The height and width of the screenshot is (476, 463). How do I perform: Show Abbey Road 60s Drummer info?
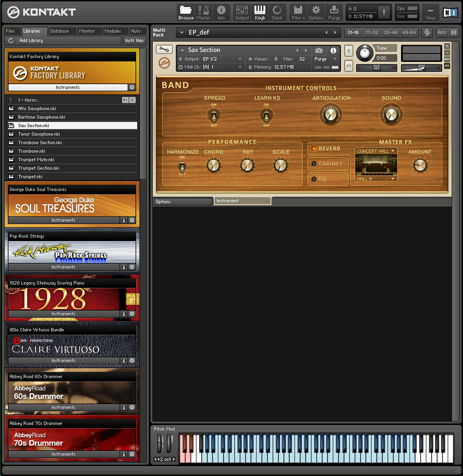[123, 407]
